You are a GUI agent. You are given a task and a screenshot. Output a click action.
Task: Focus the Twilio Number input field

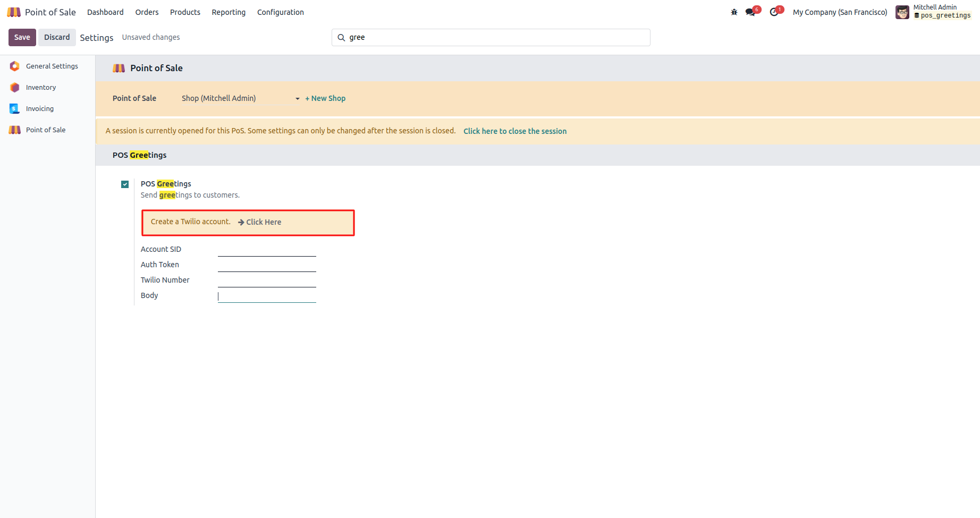(x=267, y=281)
